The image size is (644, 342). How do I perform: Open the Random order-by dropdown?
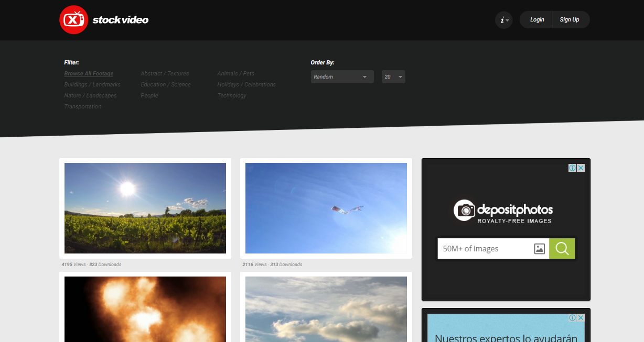click(x=342, y=77)
